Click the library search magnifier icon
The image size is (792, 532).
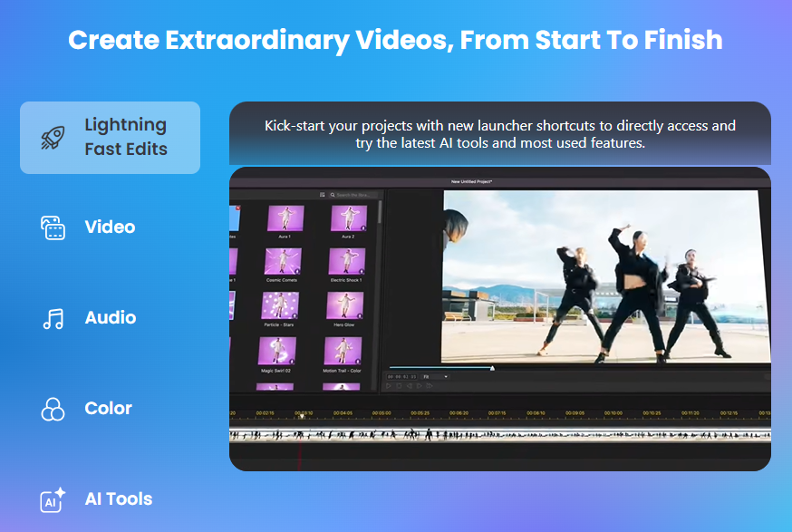(333, 195)
